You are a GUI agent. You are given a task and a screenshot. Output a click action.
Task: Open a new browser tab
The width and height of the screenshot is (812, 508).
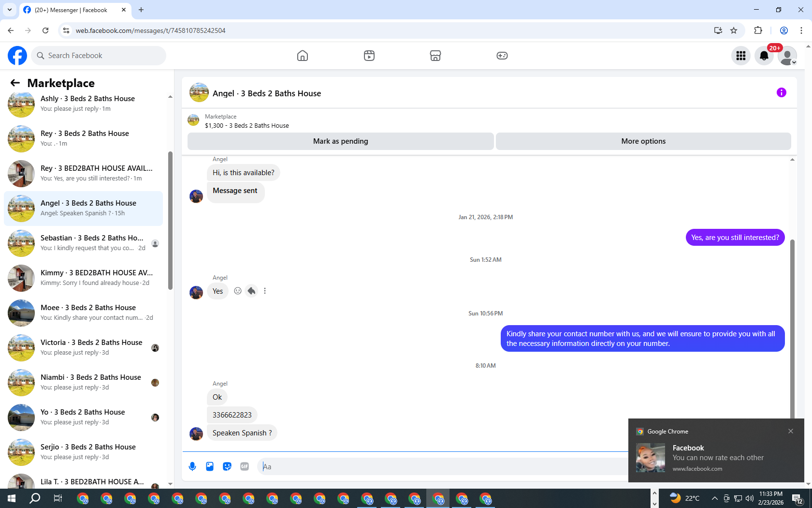coord(141,10)
